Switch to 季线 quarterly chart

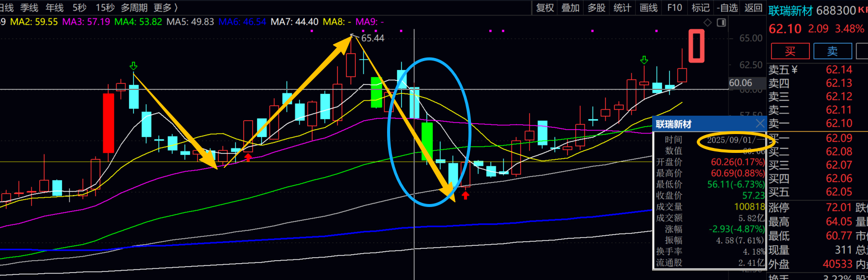coord(29,7)
